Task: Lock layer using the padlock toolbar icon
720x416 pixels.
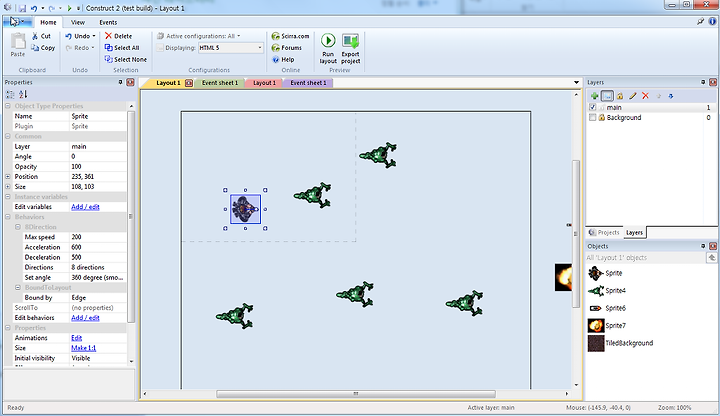Action: click(x=620, y=96)
